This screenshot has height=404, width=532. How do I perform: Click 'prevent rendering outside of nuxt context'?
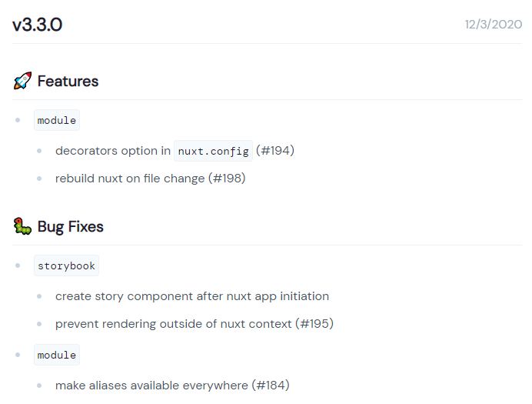click(174, 323)
